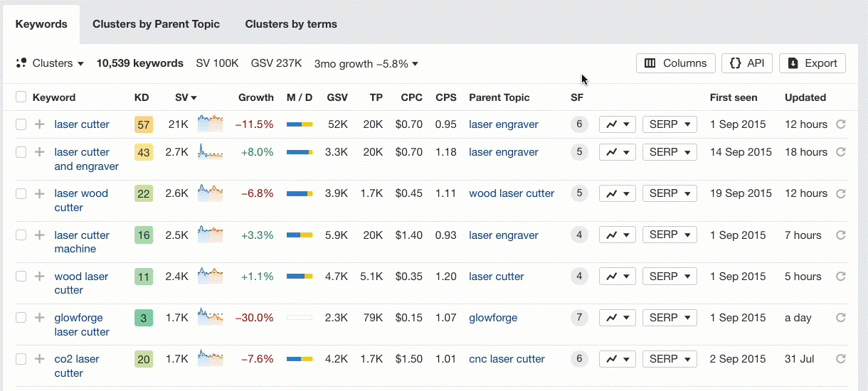Expand the 3mo growth dropdown
This screenshot has height=391, width=868.
click(x=366, y=64)
